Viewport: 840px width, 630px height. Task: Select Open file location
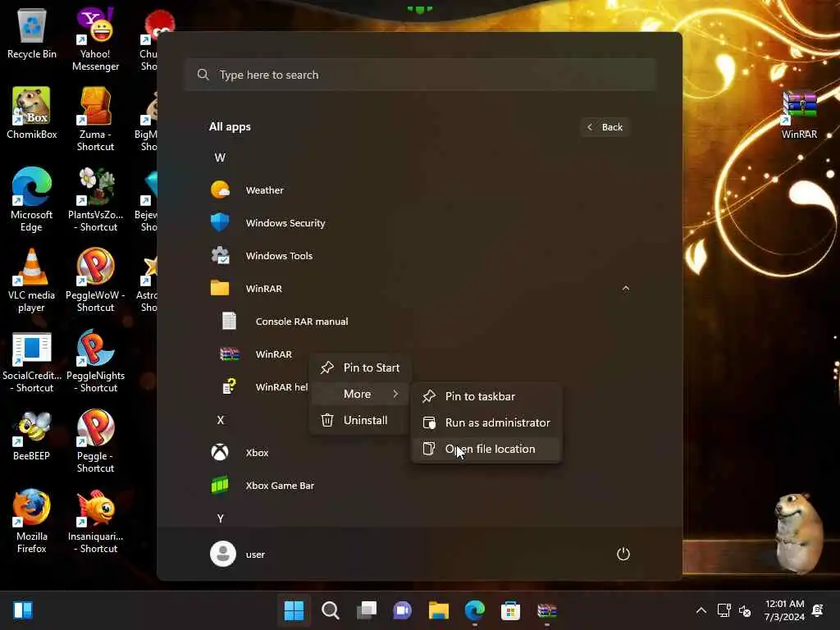point(486,449)
